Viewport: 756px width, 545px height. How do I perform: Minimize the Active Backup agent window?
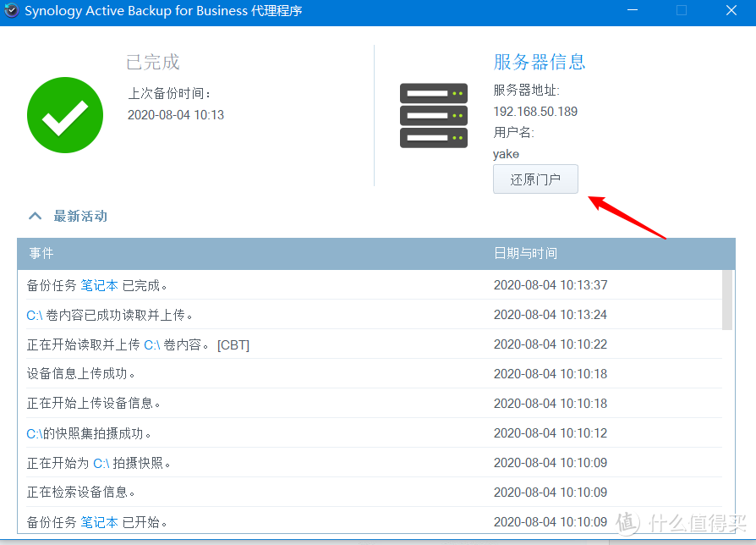[x=633, y=10]
